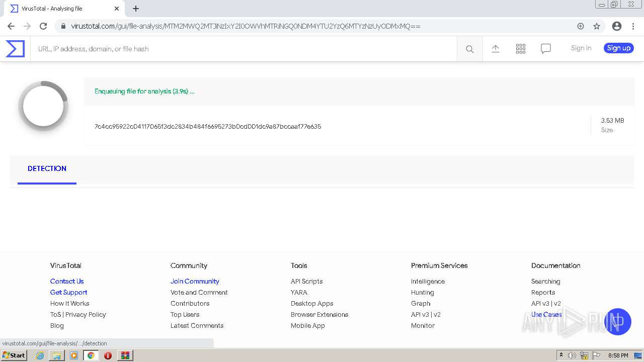644x362 pixels.
Task: Click the browser address bar
Action: (322, 26)
